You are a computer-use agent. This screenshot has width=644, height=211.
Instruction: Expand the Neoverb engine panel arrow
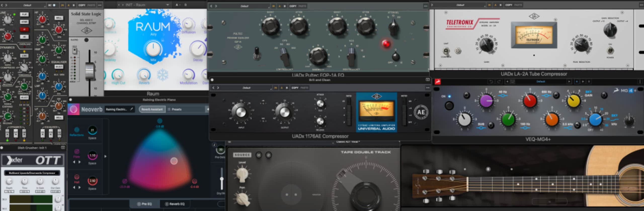[105, 156]
